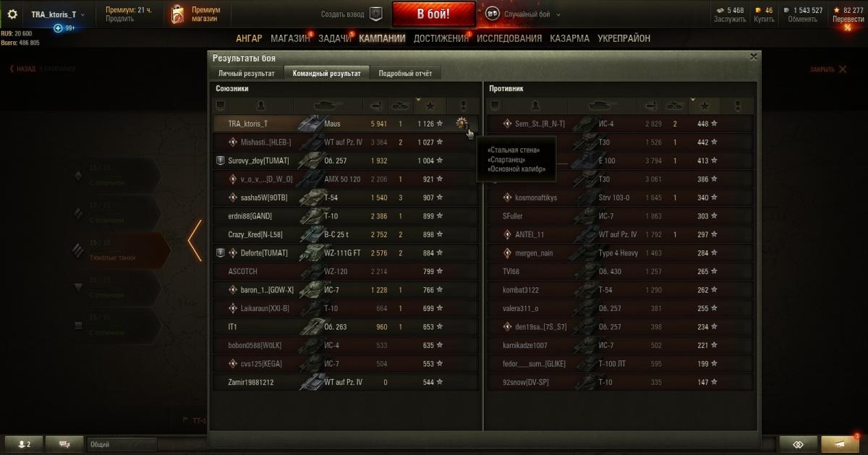Switch to Личный результат tab

(x=247, y=73)
